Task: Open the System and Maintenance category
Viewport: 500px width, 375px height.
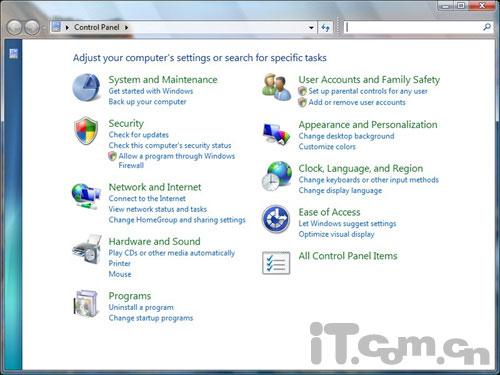Action: tap(163, 80)
